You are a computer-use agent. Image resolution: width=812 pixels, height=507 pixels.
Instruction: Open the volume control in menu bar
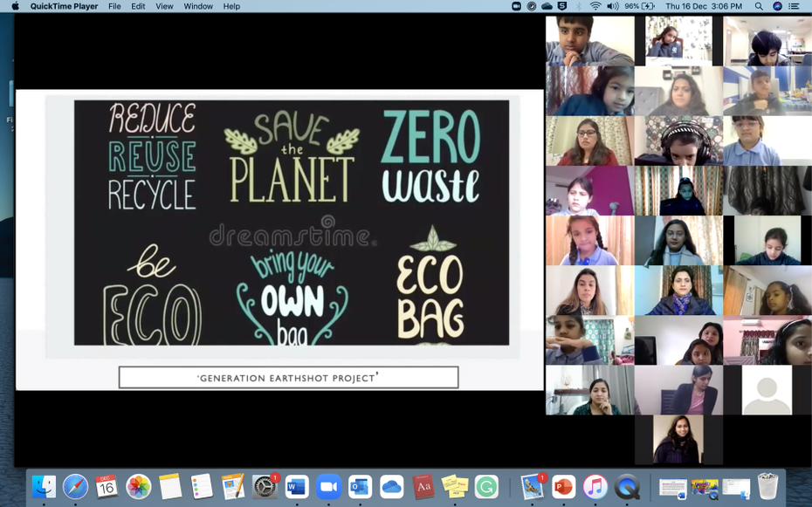[613, 6]
